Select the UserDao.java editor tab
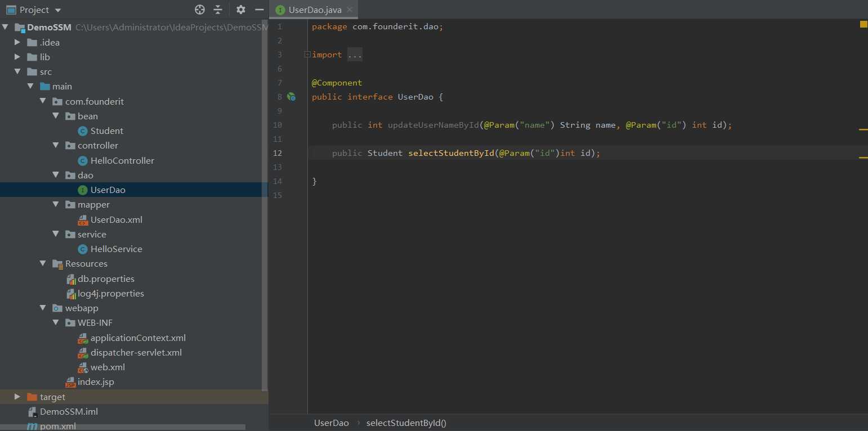The image size is (868, 431). (314, 10)
